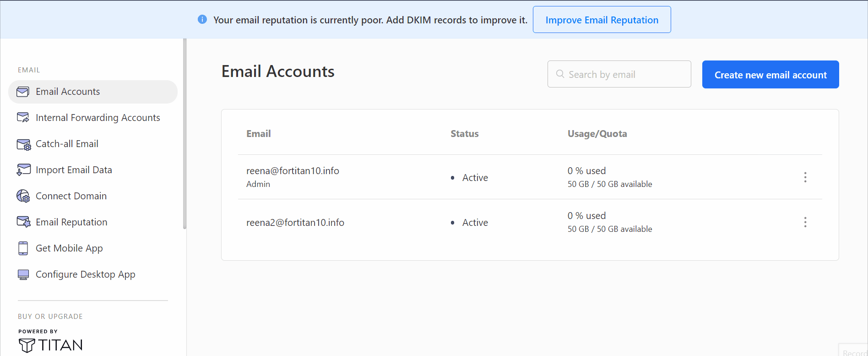The width and height of the screenshot is (868, 356).
Task: Click the Titan logo in the sidebar
Action: pyautogui.click(x=50, y=345)
